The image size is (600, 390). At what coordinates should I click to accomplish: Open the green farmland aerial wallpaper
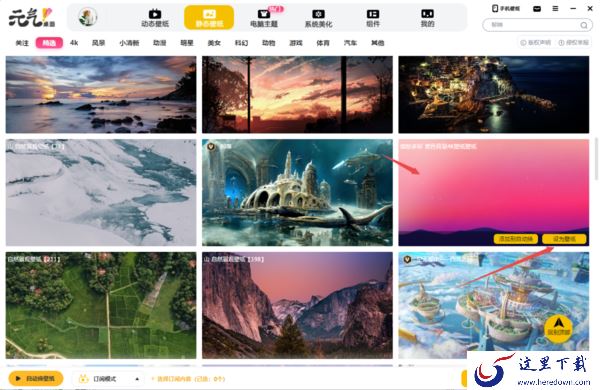pyautogui.click(x=101, y=305)
